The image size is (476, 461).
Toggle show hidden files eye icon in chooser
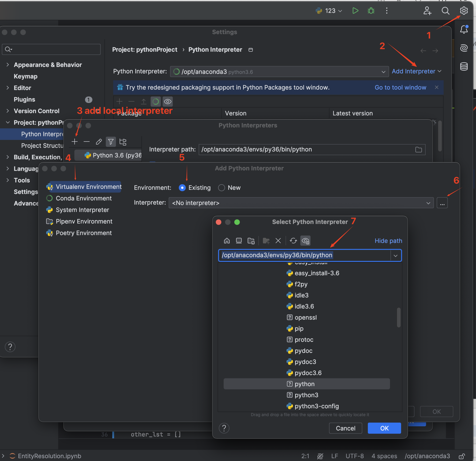pos(305,241)
